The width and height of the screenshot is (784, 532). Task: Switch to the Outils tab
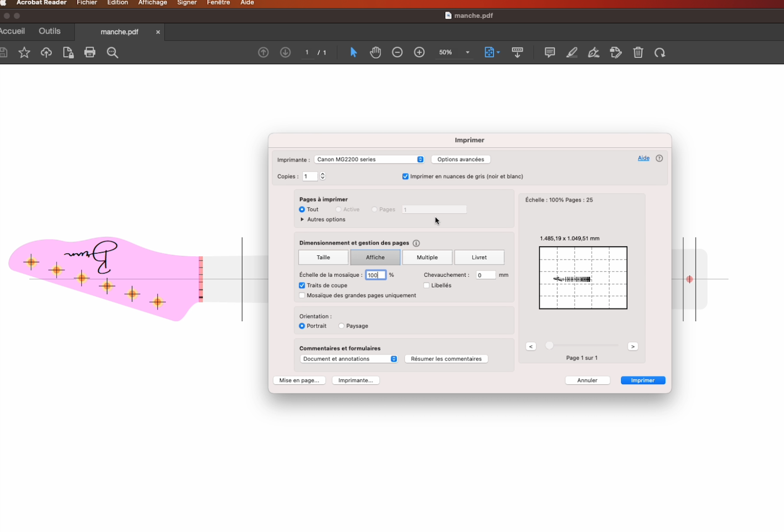(50, 32)
